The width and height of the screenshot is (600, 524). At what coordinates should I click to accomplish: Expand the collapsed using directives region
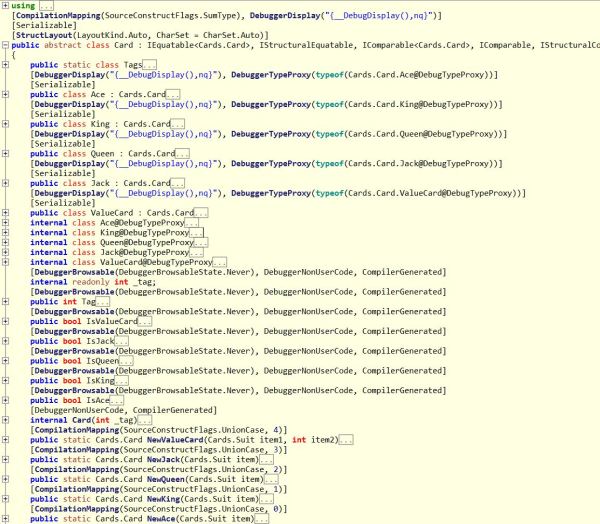(x=5, y=5)
